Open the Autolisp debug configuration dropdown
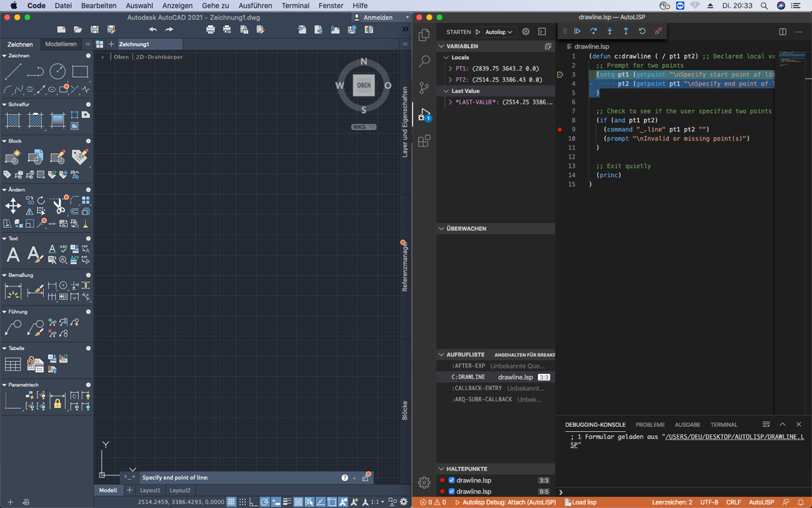 coord(499,32)
